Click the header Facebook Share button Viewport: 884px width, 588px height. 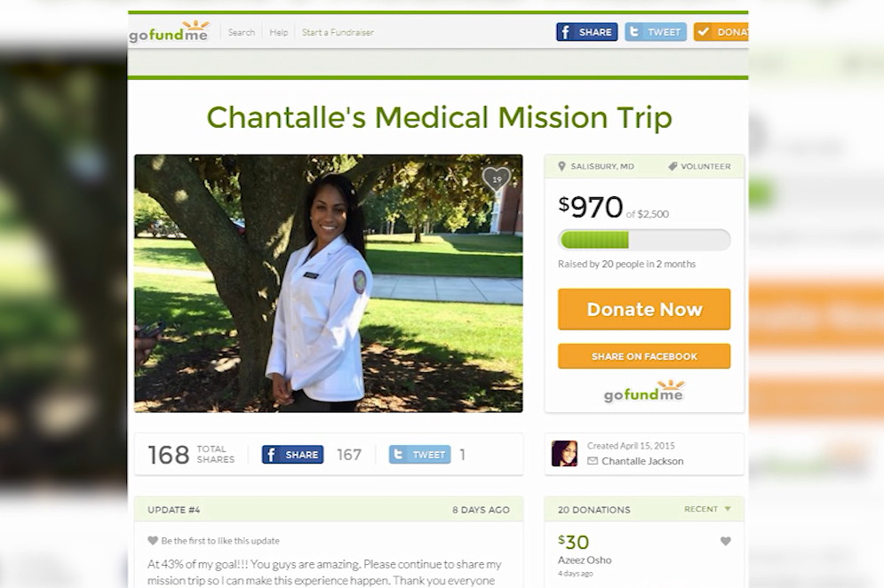587,32
